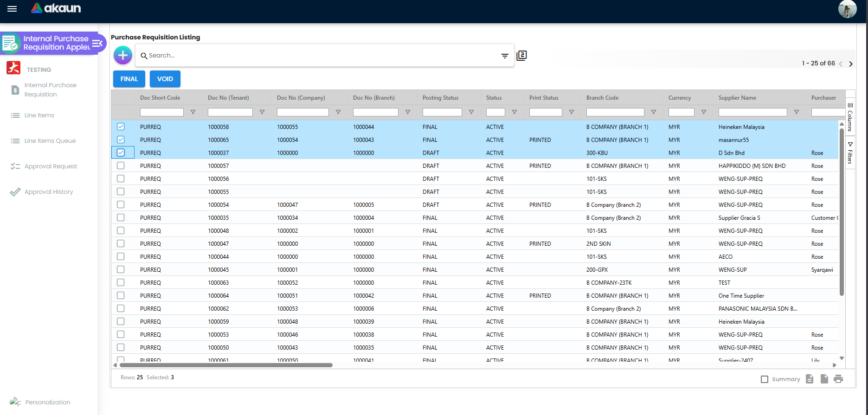The width and height of the screenshot is (868, 415).
Task: Check row with Doc No 1000055
Action: tap(121, 192)
